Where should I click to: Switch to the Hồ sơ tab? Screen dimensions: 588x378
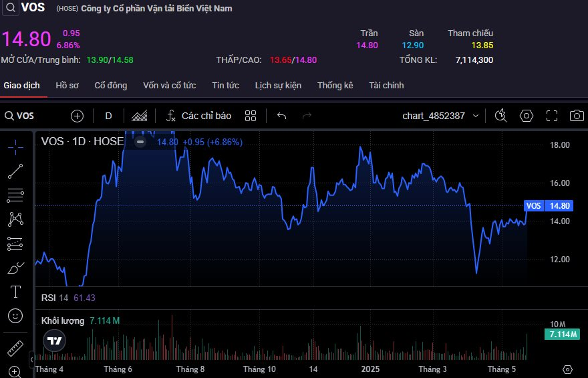(x=67, y=86)
